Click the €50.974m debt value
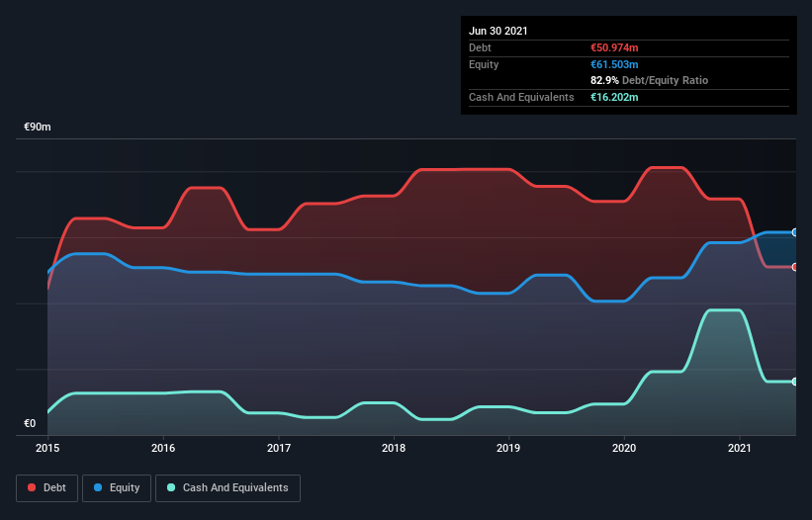The height and width of the screenshot is (520, 812). click(x=614, y=47)
